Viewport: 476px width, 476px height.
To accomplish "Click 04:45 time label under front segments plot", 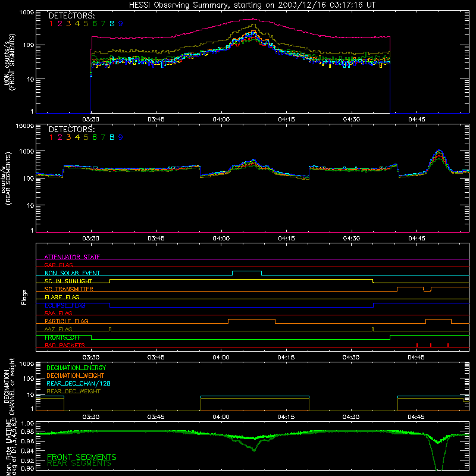I will tap(417, 120).
